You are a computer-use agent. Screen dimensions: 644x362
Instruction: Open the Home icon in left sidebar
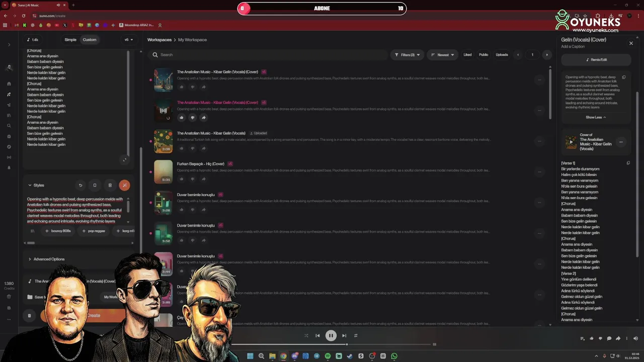click(9, 83)
